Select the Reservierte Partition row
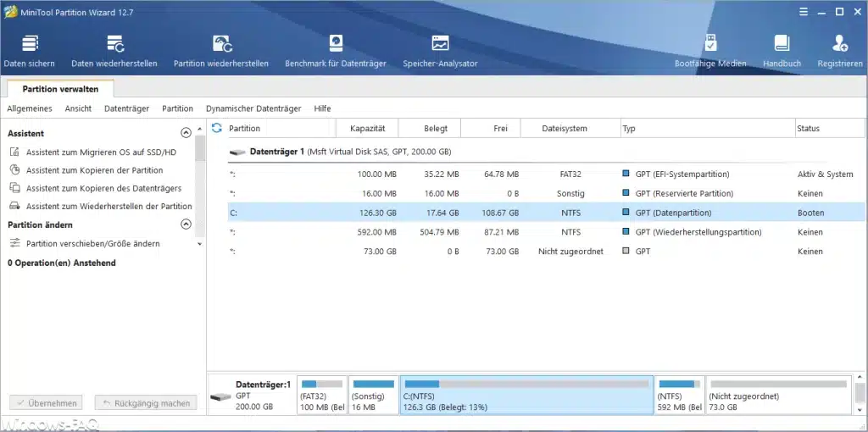Screen dimensions: 868x432 (x=547, y=194)
